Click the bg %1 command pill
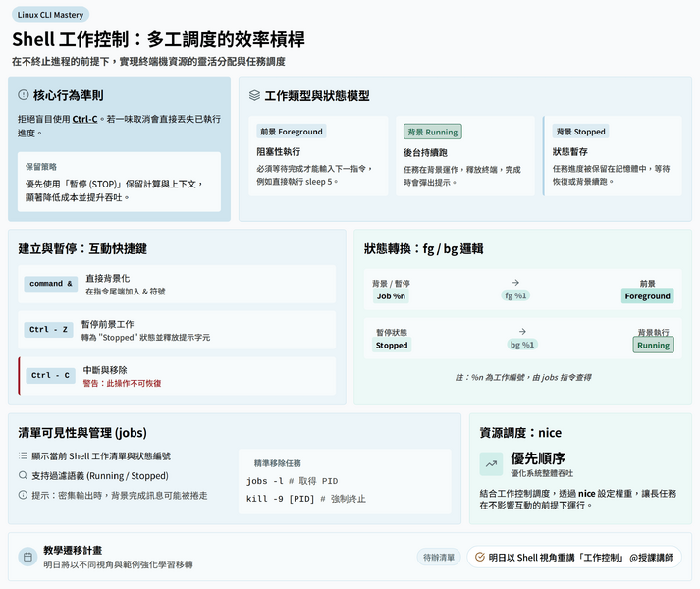This screenshot has height=589, width=700. (522, 345)
